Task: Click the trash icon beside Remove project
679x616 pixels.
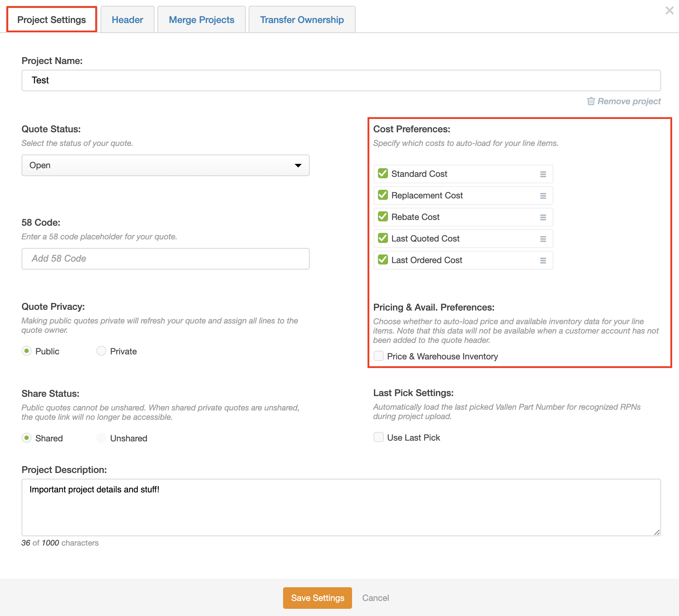Action: click(x=591, y=101)
